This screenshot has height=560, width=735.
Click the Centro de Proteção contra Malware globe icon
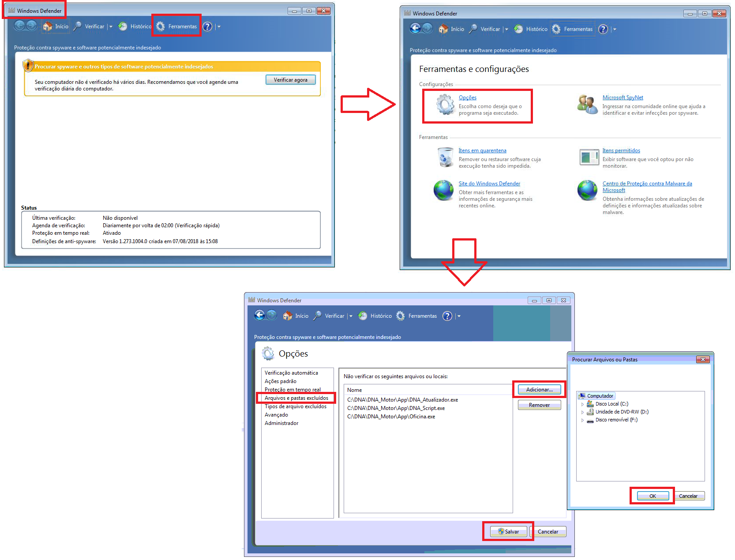pos(587,190)
